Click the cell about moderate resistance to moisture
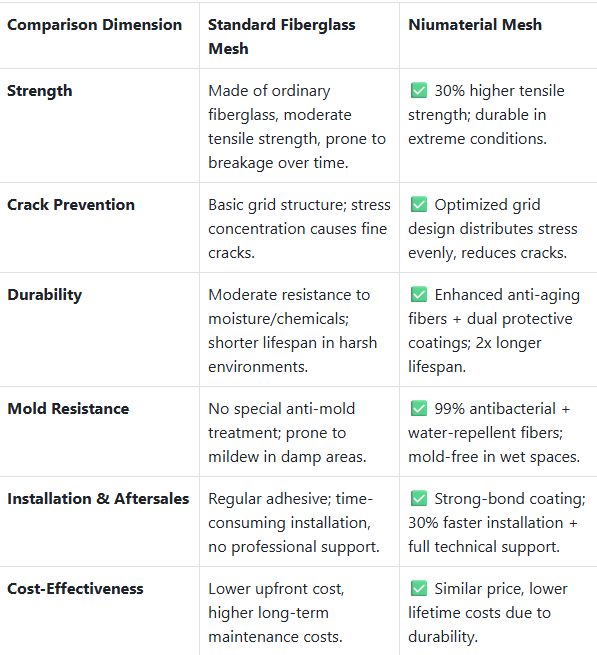597x655 pixels. 299,330
